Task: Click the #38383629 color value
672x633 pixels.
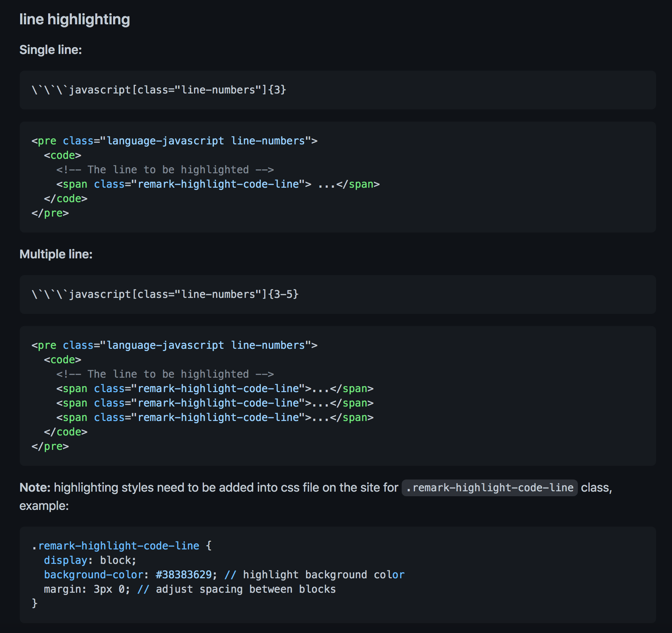Action: click(x=184, y=574)
